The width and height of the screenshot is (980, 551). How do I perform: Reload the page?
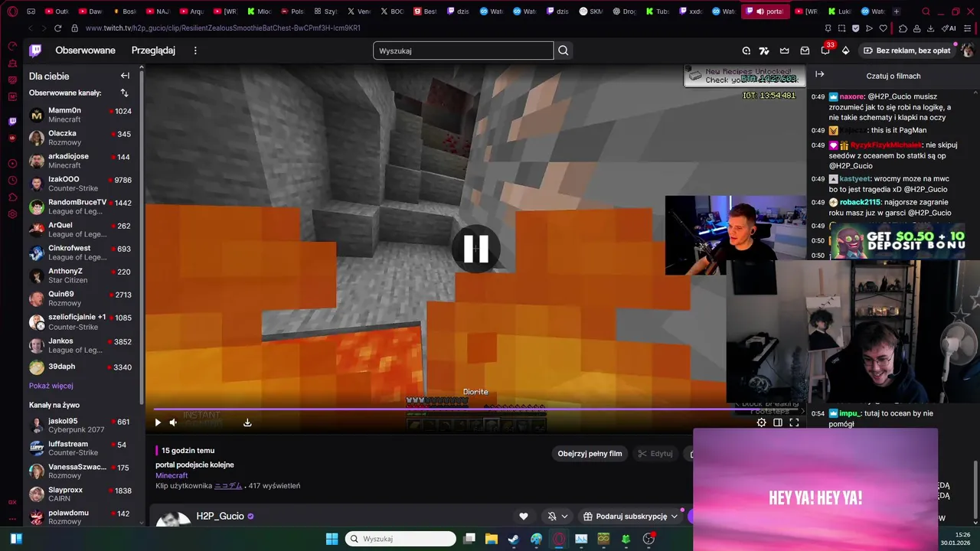pos(57,28)
